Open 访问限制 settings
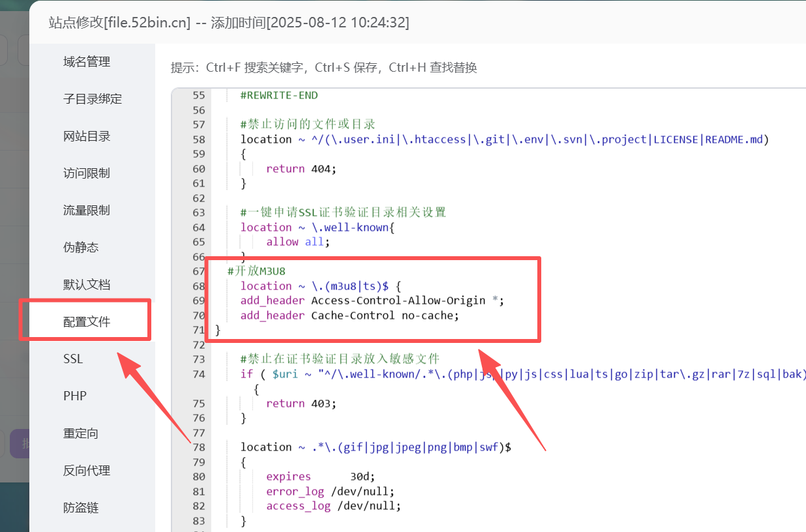The image size is (806, 532). tap(87, 173)
